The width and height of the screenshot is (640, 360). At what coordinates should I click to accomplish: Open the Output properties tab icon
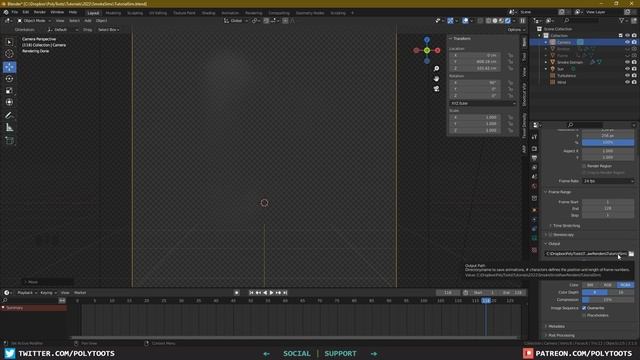534,158
